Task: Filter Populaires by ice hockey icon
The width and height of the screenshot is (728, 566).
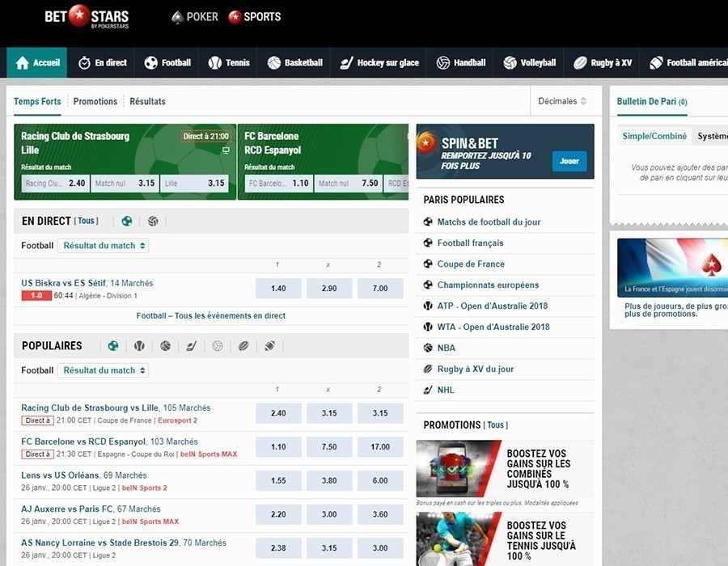Action: click(x=191, y=346)
